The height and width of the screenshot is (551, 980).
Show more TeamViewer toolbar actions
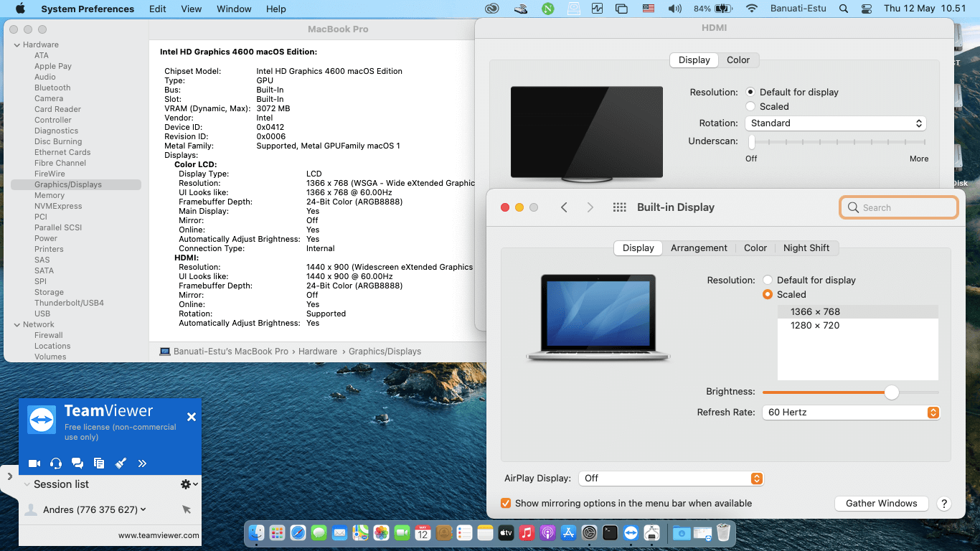click(142, 463)
